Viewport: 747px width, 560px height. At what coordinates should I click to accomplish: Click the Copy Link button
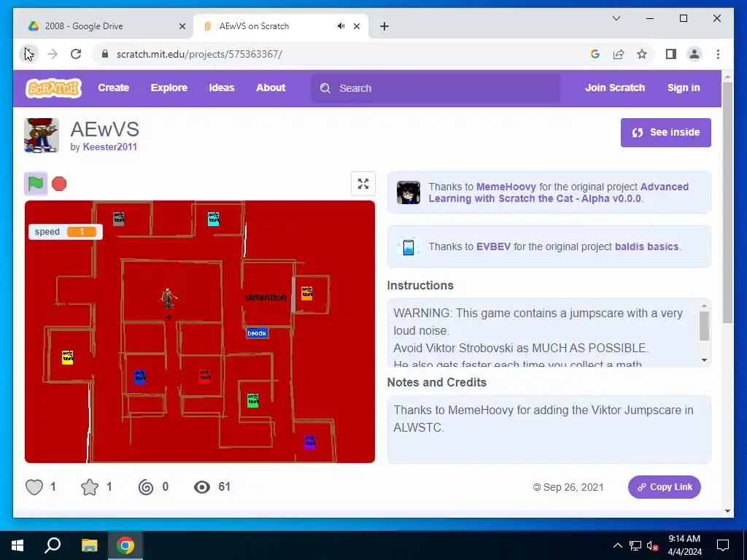664,486
